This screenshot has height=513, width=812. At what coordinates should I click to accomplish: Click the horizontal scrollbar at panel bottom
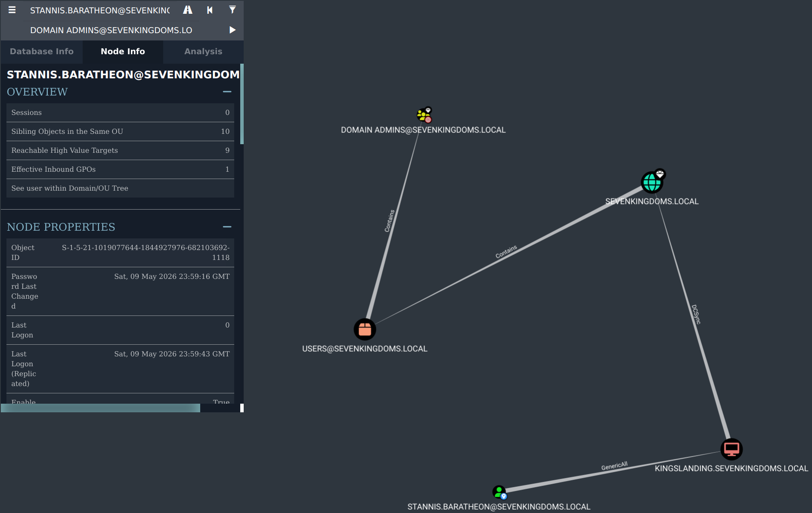pyautogui.click(x=101, y=408)
